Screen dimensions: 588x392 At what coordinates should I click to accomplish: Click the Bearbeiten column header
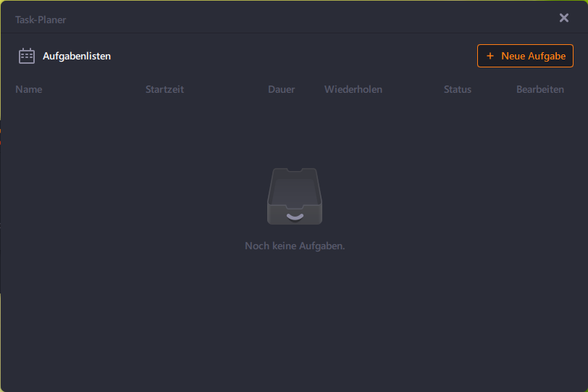pyautogui.click(x=540, y=89)
